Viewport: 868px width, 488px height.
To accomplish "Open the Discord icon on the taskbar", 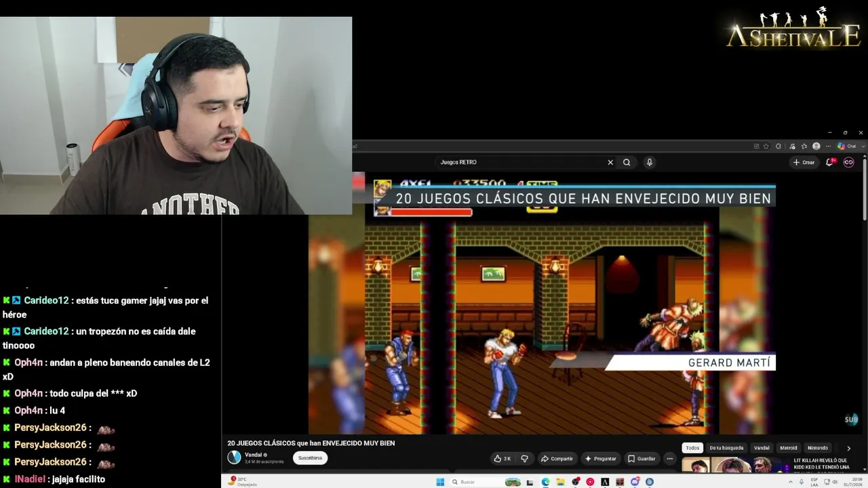I will tap(635, 482).
